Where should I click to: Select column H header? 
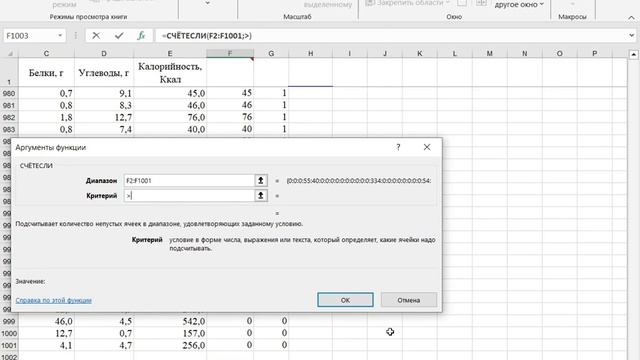[x=311, y=53]
